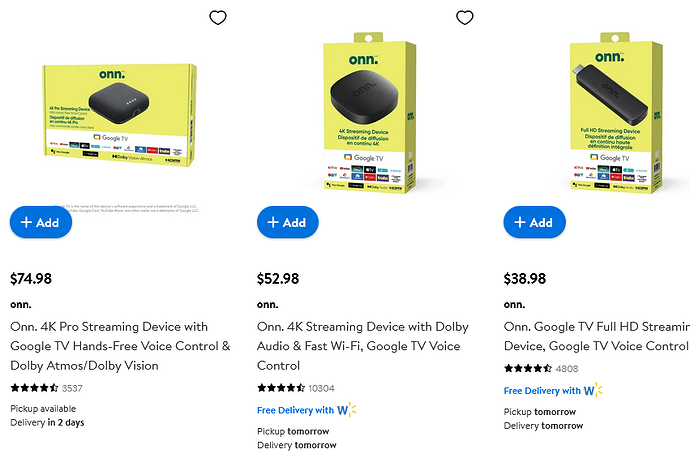690x458 pixels.
Task: Open the Full HD Streaming stick image
Action: pyautogui.click(x=616, y=113)
